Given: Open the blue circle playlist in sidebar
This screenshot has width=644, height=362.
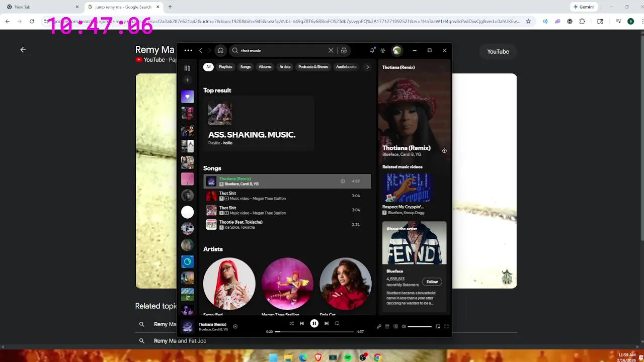Looking at the screenshot, I should 187,261.
